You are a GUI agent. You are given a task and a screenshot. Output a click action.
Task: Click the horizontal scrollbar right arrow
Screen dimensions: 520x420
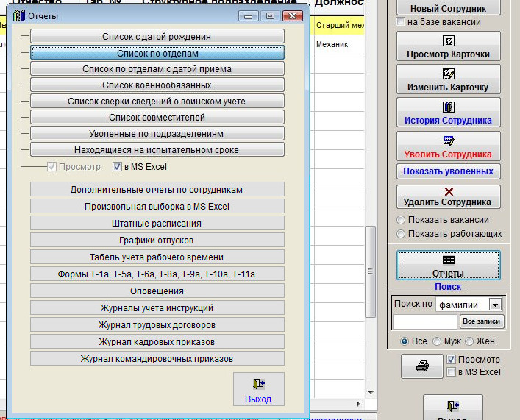click(359, 404)
